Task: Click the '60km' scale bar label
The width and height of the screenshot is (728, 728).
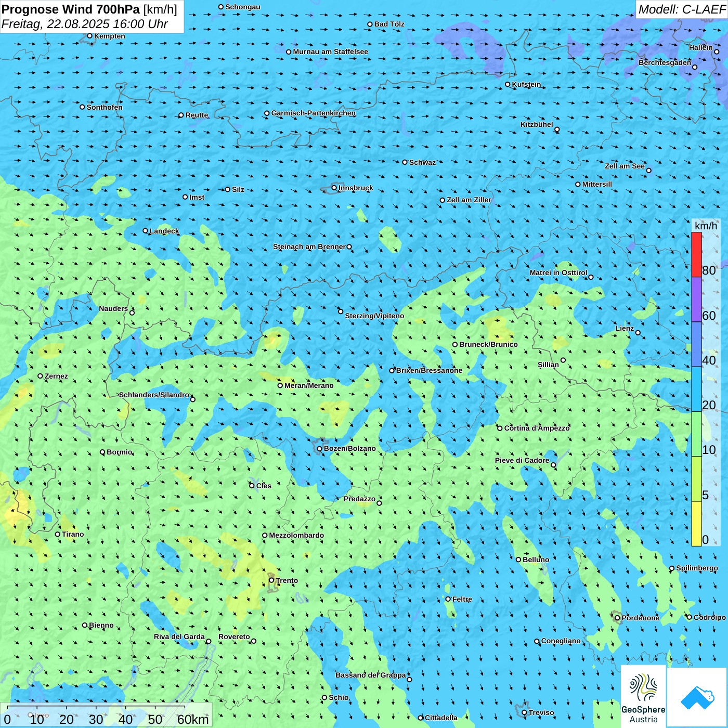Action: click(193, 719)
